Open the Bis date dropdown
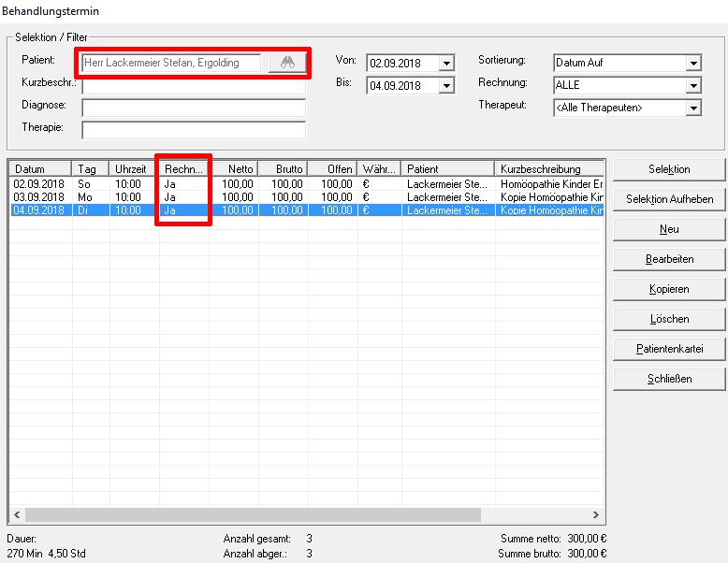 tap(446, 86)
